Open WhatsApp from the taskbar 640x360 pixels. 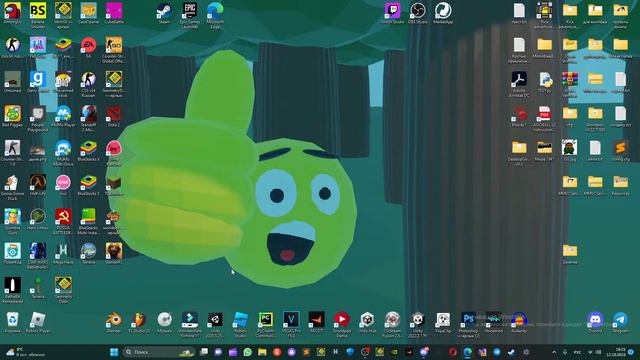pyautogui.click(x=247, y=352)
